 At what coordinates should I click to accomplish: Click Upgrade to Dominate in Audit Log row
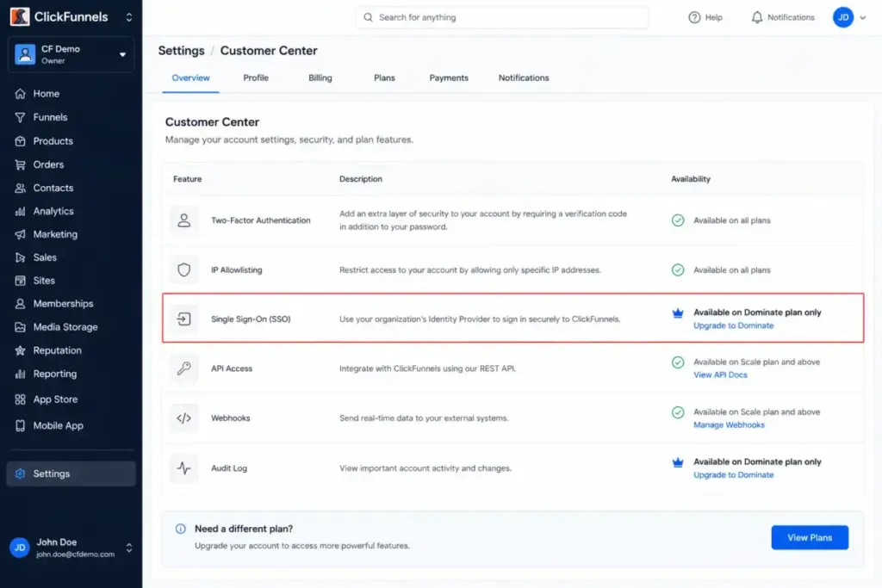click(734, 475)
